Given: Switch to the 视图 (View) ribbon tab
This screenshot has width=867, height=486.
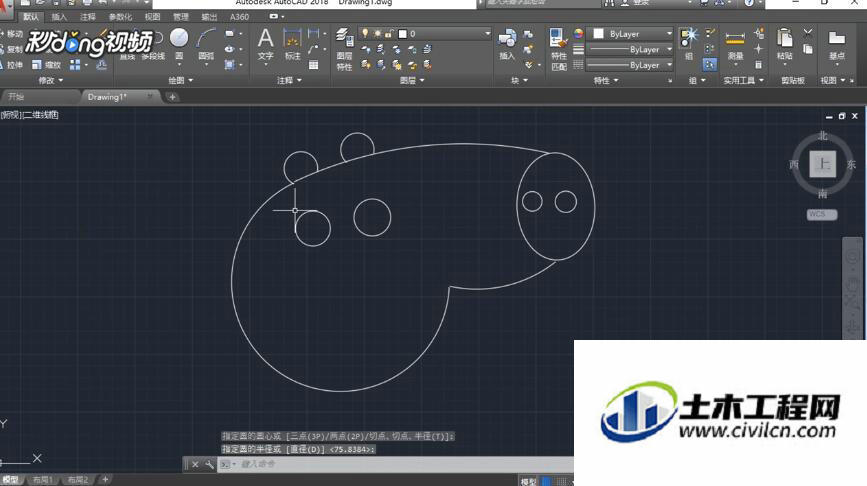Looking at the screenshot, I should tap(153, 17).
